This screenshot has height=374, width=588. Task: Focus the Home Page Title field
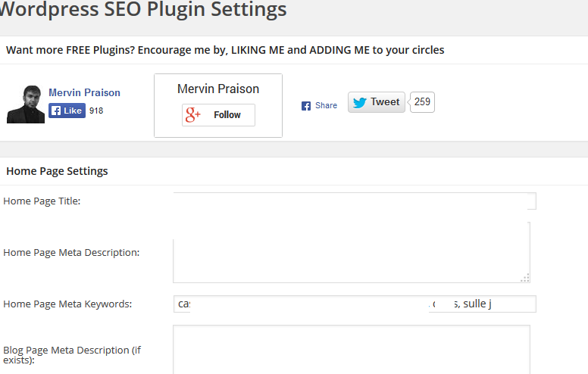click(355, 201)
